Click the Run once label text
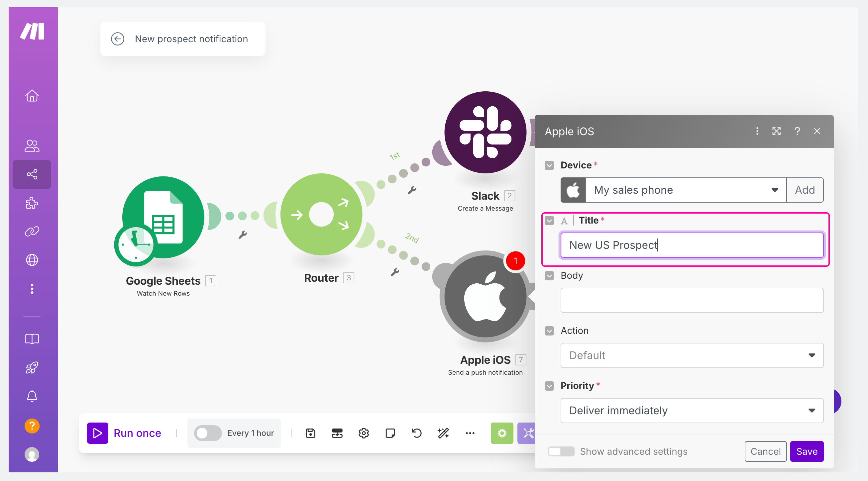This screenshot has height=481, width=868. pos(138,433)
